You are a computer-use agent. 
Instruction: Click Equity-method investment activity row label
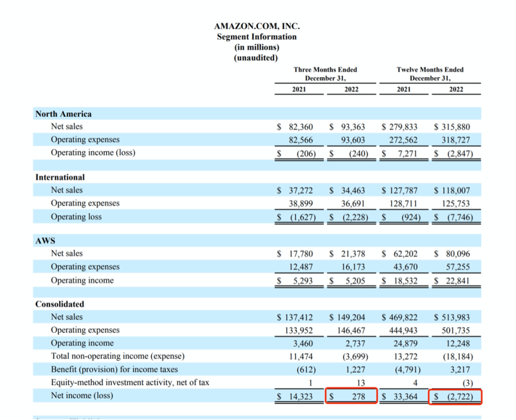[130, 382]
